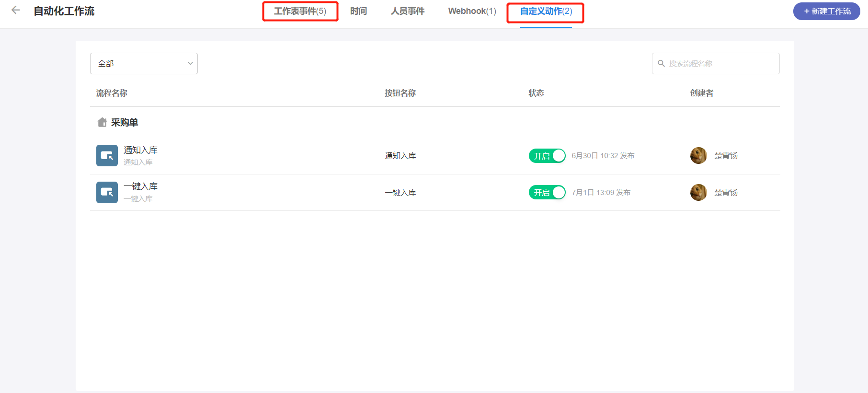The image size is (868, 393).
Task: Click the 通知入库 button name cell
Action: coord(400,156)
